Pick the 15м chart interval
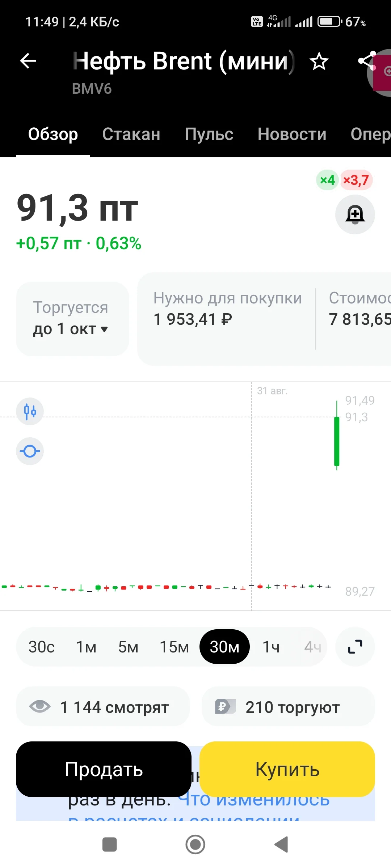This screenshot has width=391, height=868. click(175, 647)
